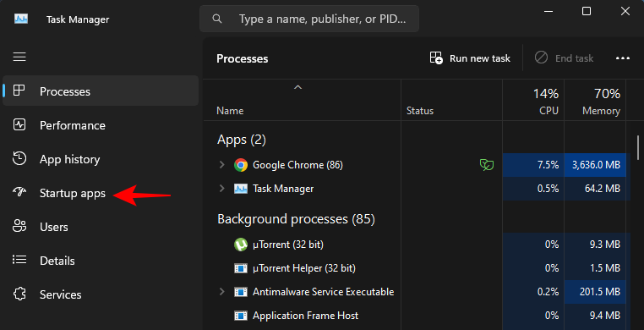Image resolution: width=644 pixels, height=330 pixels.
Task: Select the Startup apps gauge icon
Action: pos(19,192)
